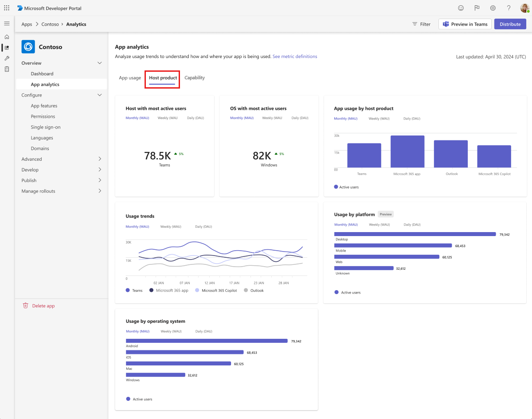
Task: Select the Home icon in the left rail
Action: [x=7, y=36]
